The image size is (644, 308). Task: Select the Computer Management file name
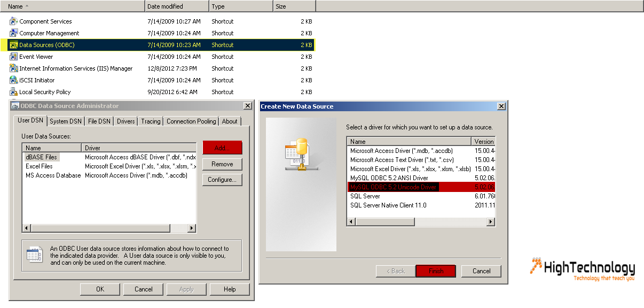[49, 33]
